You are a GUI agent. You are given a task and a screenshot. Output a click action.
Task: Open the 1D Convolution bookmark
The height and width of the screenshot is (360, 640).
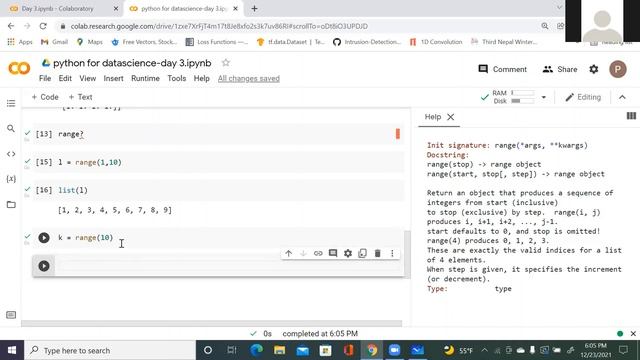(x=436, y=42)
